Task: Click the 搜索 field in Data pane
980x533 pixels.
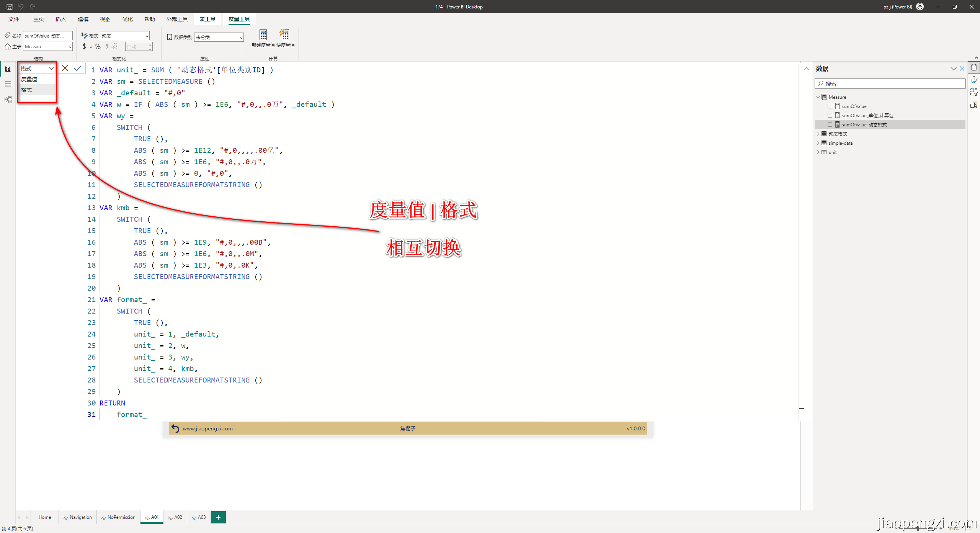Action: tap(890, 83)
